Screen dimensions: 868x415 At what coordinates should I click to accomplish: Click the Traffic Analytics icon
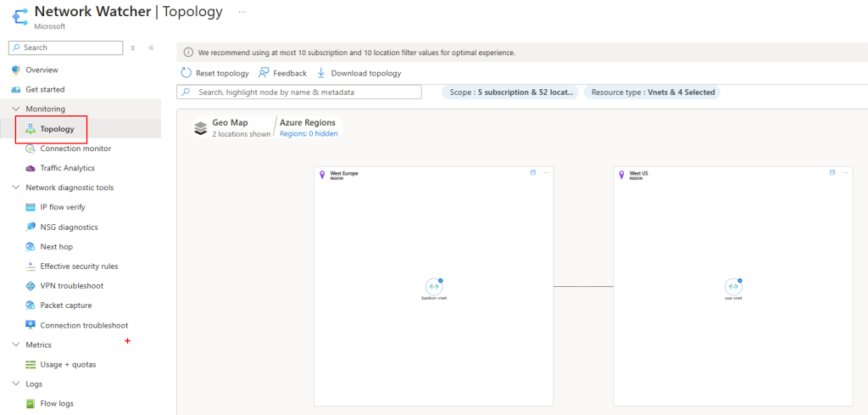point(31,168)
